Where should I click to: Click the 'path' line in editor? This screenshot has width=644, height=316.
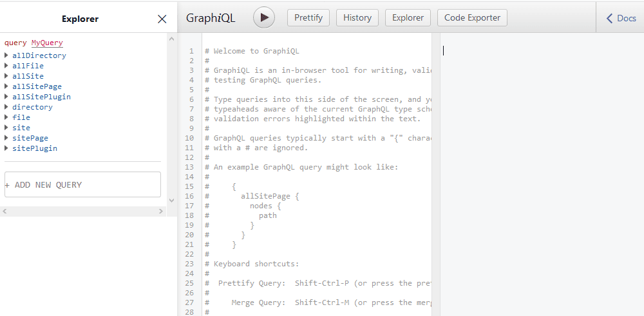tap(268, 215)
